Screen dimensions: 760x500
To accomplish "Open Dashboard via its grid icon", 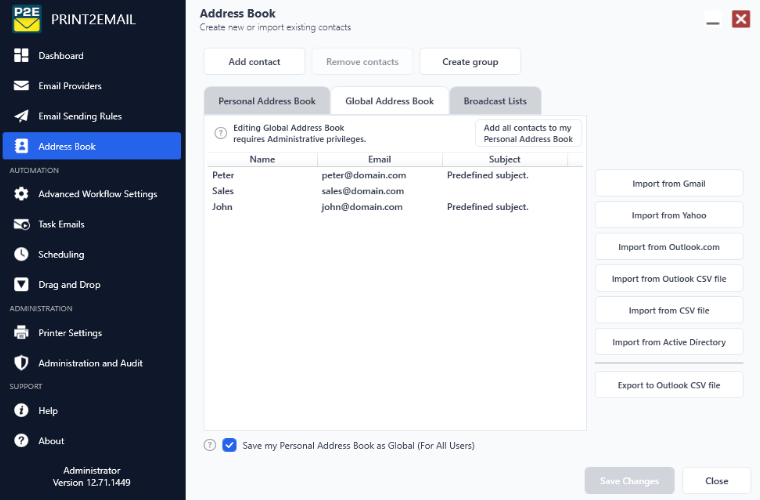I will coord(21,55).
